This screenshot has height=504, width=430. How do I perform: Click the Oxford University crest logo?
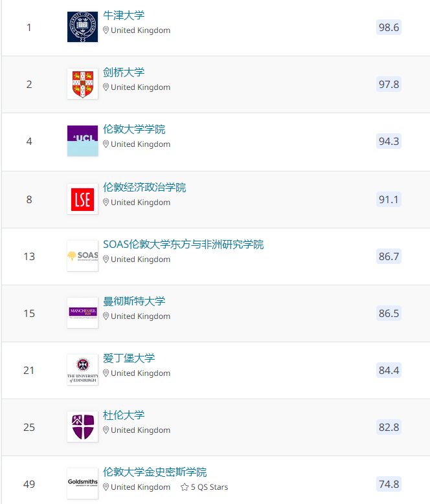82,27
